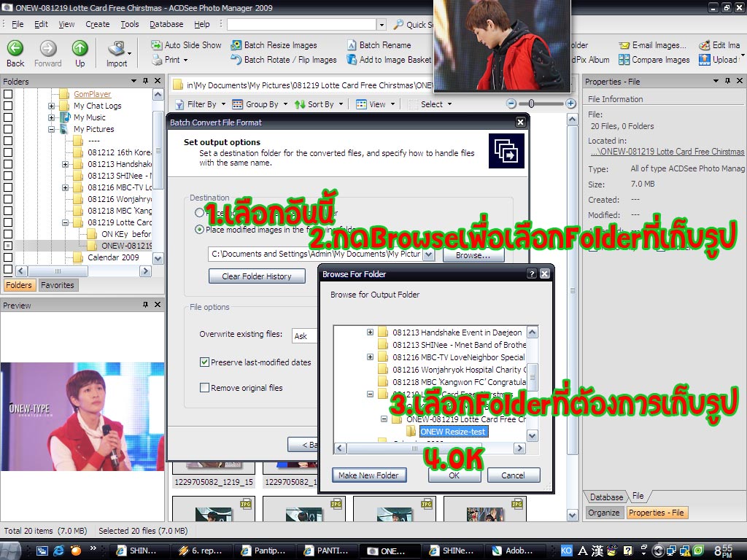
Task: Start Auto Slide Show
Action: [x=186, y=45]
